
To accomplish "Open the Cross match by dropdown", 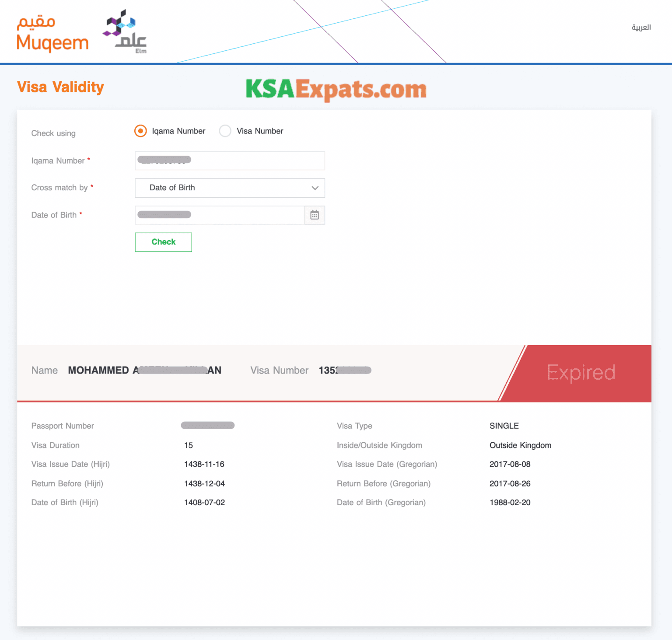I will (x=230, y=188).
